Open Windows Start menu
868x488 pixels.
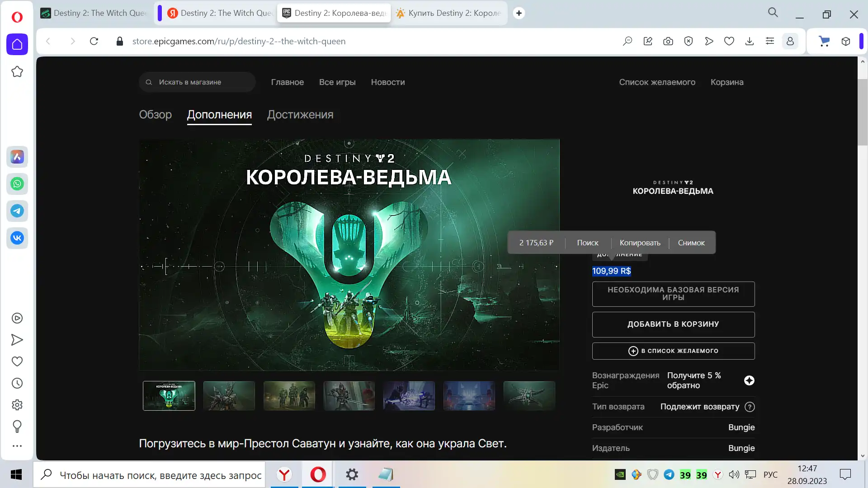[x=16, y=474]
